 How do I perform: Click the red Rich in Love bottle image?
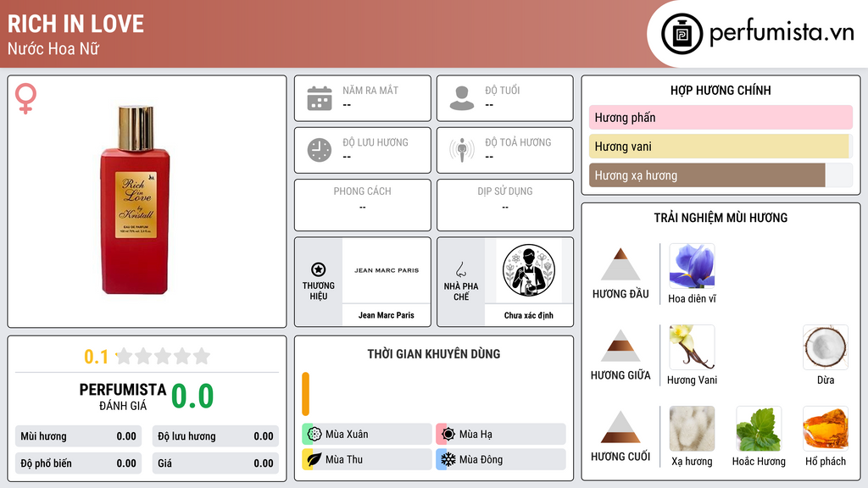(135, 199)
